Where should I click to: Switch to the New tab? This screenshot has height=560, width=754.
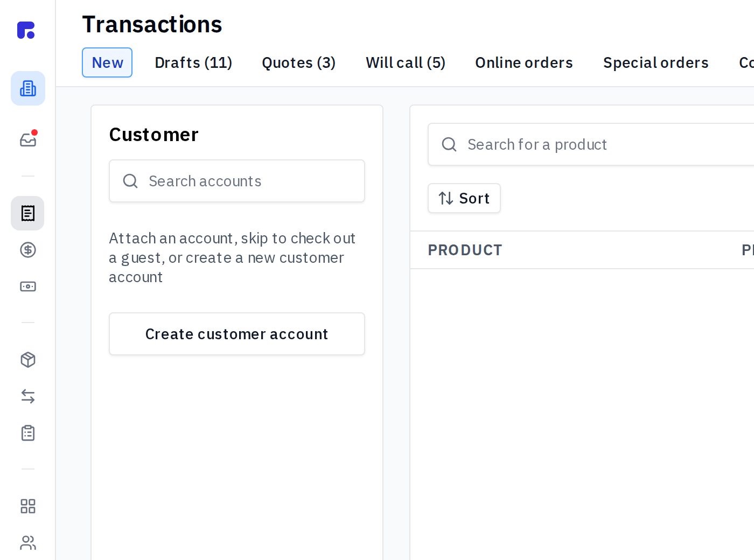(107, 62)
